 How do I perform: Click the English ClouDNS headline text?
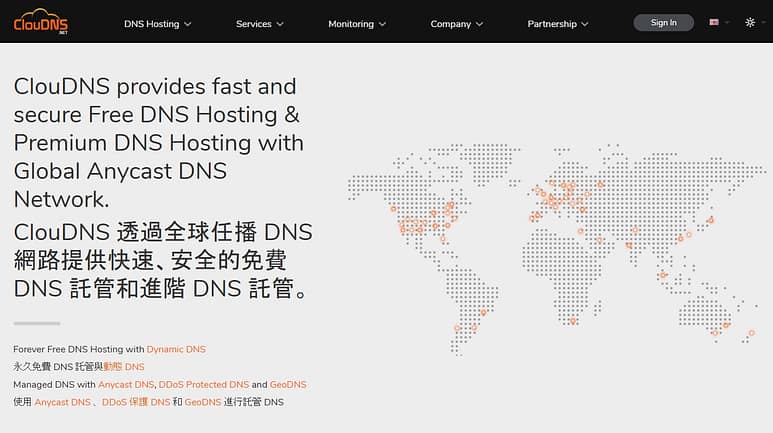pyautogui.click(x=159, y=143)
